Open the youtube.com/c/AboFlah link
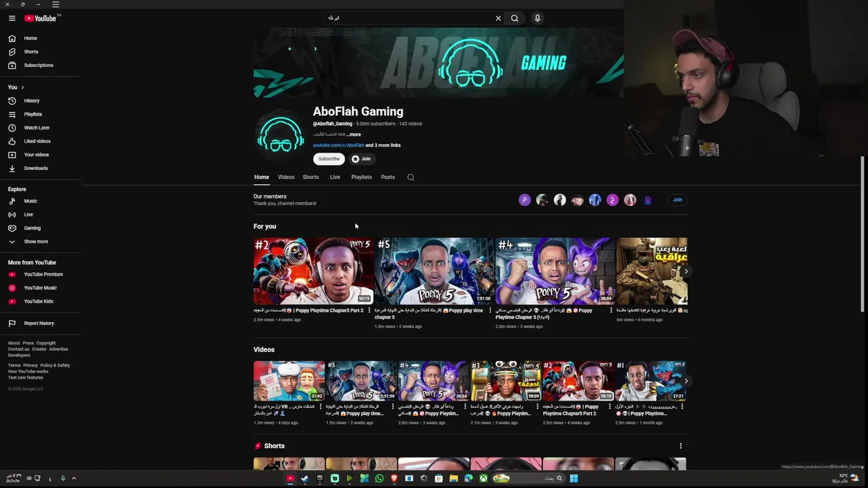868x488 pixels. pos(338,146)
